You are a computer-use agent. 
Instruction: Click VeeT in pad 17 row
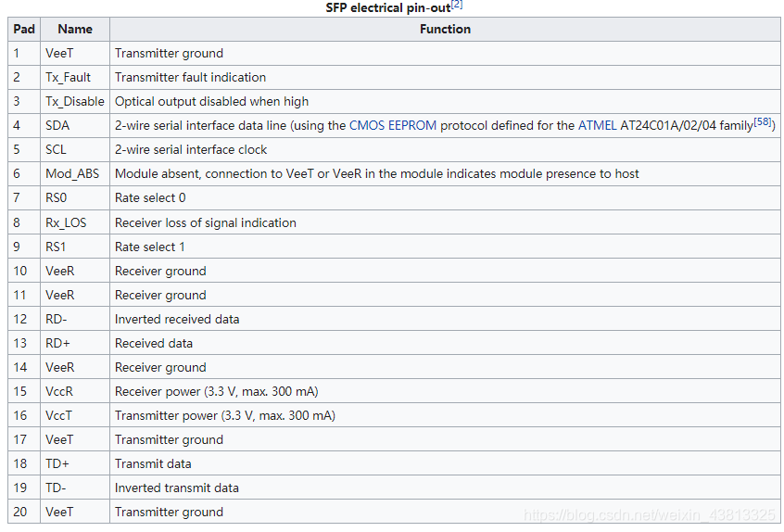(x=59, y=439)
